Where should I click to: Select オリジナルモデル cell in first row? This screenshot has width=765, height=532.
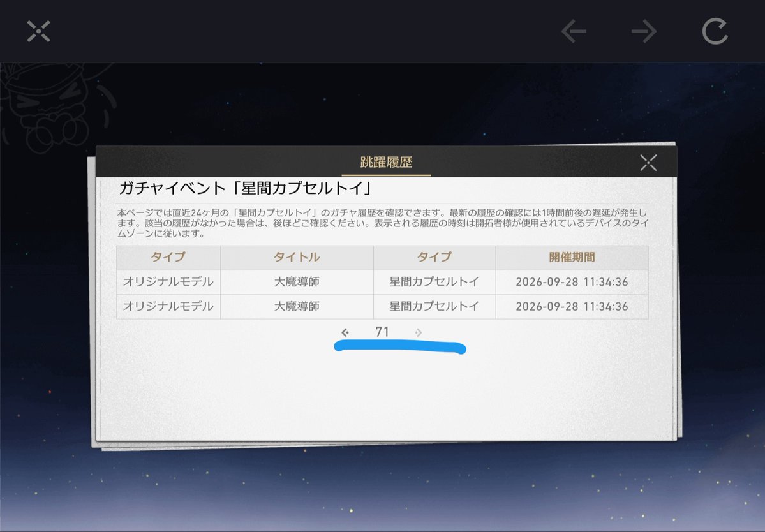[x=168, y=282]
